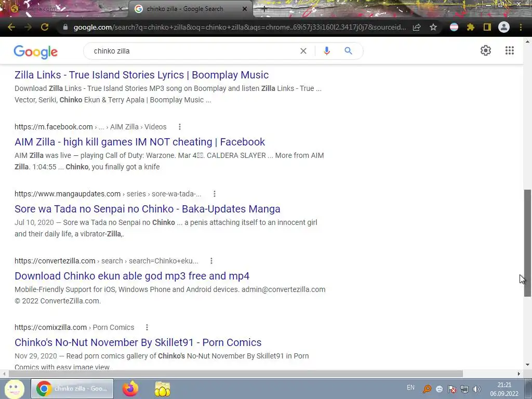Go back using the browser back arrow
Viewport: 532px width, 399px height.
(x=11, y=27)
